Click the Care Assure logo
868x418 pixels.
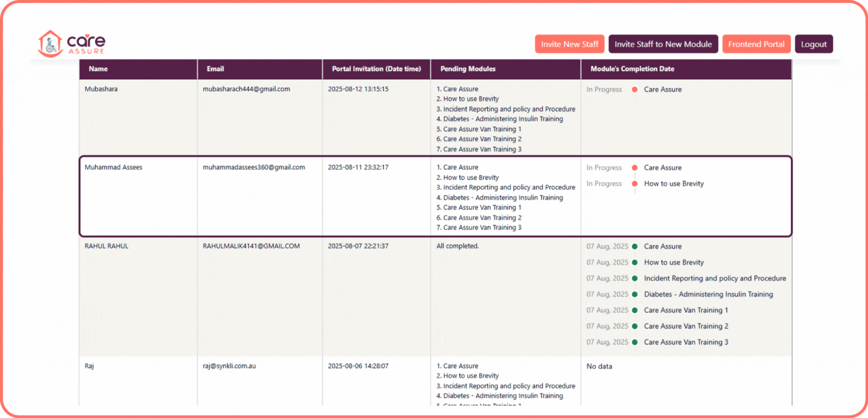[x=72, y=44]
